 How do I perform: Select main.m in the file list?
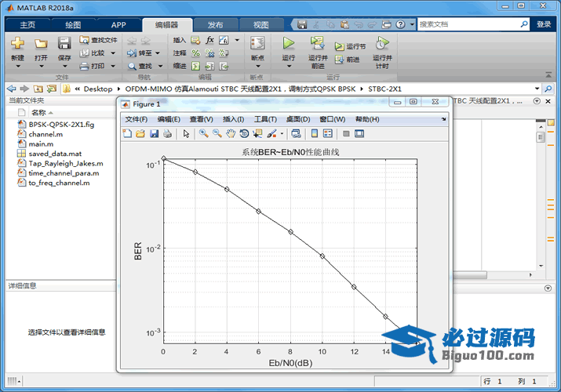tap(40, 144)
